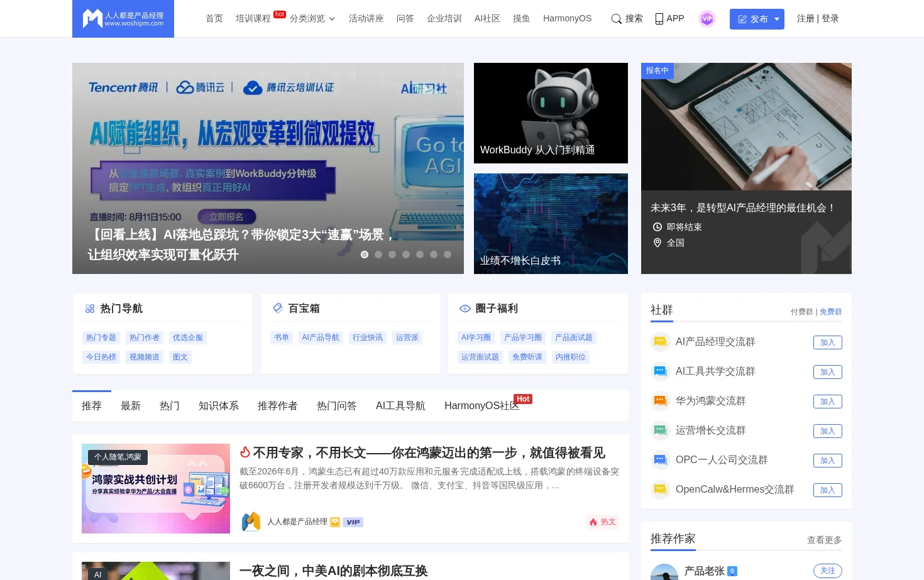Join the 华为鸿蒙交流群

pyautogui.click(x=828, y=402)
